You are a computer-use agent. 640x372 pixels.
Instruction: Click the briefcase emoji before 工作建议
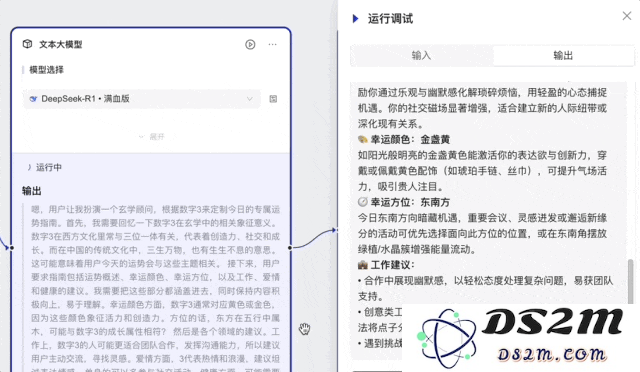[363, 265]
